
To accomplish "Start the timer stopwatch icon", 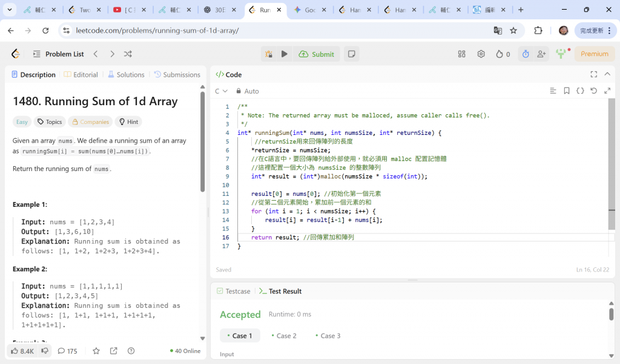I will 526,54.
